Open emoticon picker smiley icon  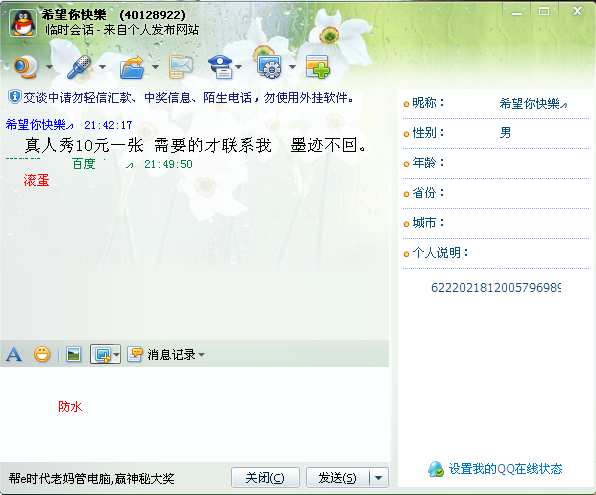42,354
